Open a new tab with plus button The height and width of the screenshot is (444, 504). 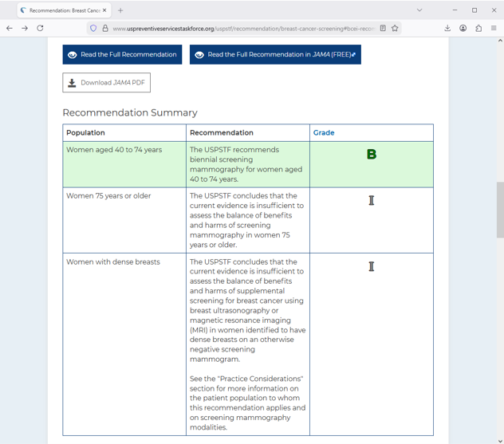click(x=120, y=10)
